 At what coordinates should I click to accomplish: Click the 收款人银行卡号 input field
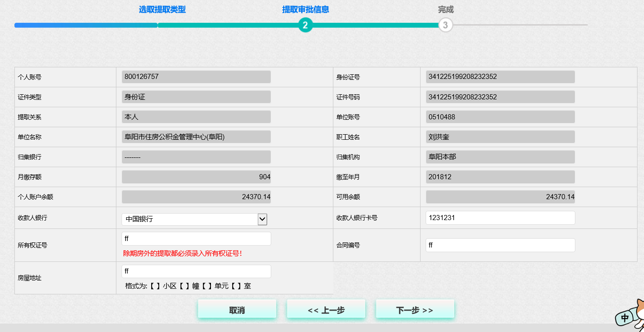click(500, 218)
